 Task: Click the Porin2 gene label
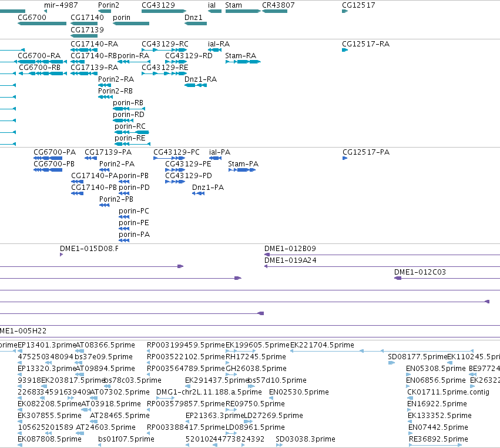pos(109,5)
